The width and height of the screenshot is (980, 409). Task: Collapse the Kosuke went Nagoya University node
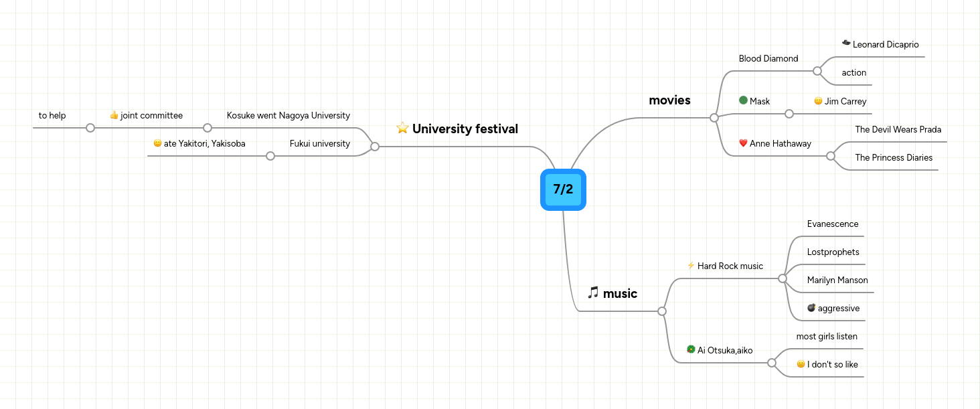click(x=208, y=128)
